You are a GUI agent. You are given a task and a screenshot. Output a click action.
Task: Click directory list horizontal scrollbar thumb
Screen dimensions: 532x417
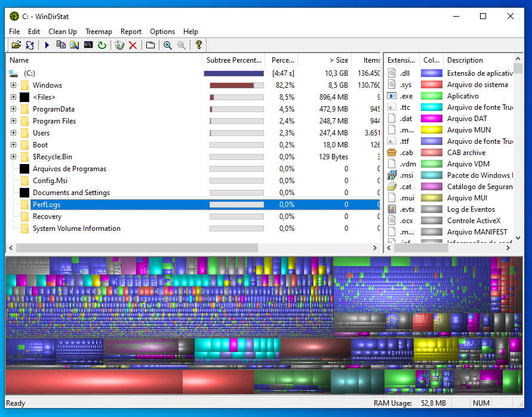pyautogui.click(x=137, y=248)
